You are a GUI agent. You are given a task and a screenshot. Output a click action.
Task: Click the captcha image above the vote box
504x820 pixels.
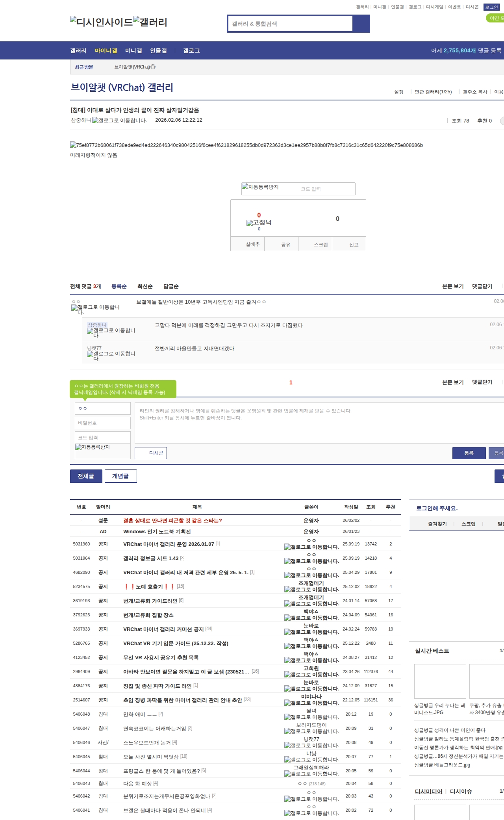click(x=261, y=187)
